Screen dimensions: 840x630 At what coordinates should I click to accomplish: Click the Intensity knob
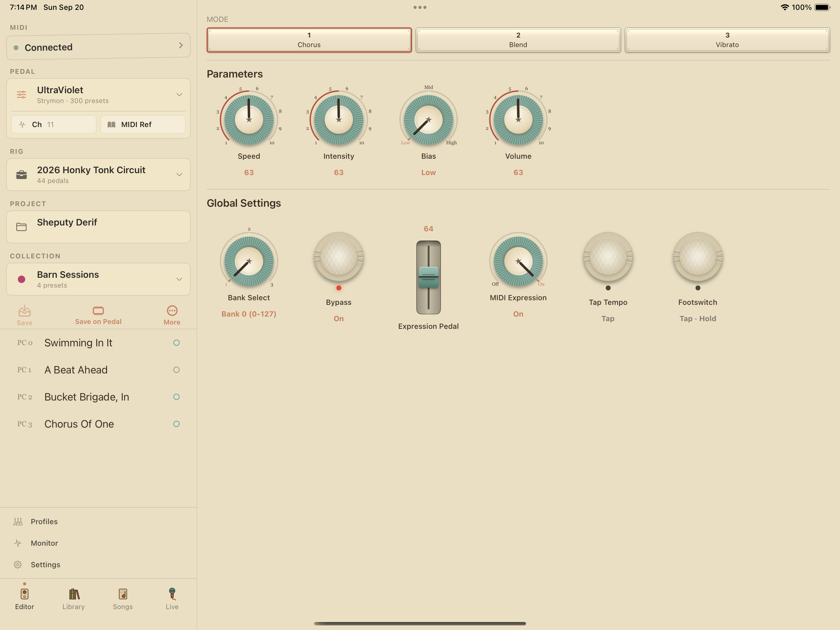click(338, 120)
